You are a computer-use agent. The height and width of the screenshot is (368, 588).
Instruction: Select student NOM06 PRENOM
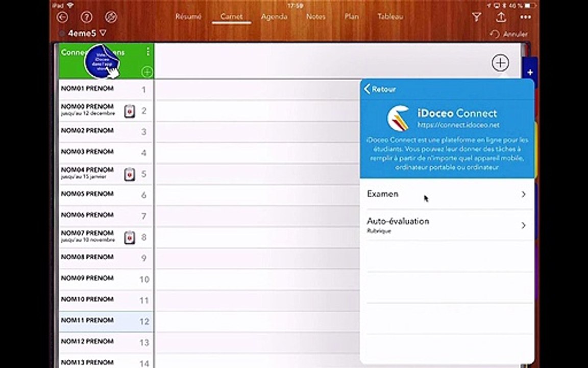[x=87, y=215]
